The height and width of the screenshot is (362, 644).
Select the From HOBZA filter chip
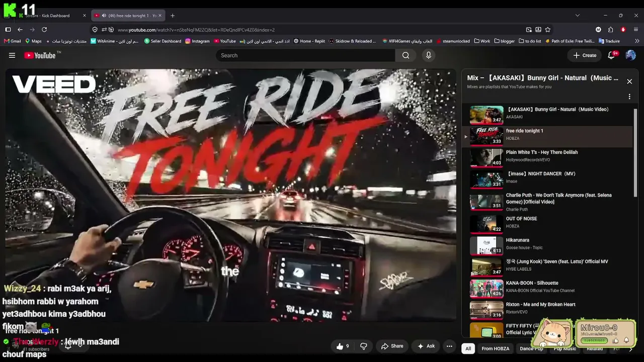coord(495,348)
